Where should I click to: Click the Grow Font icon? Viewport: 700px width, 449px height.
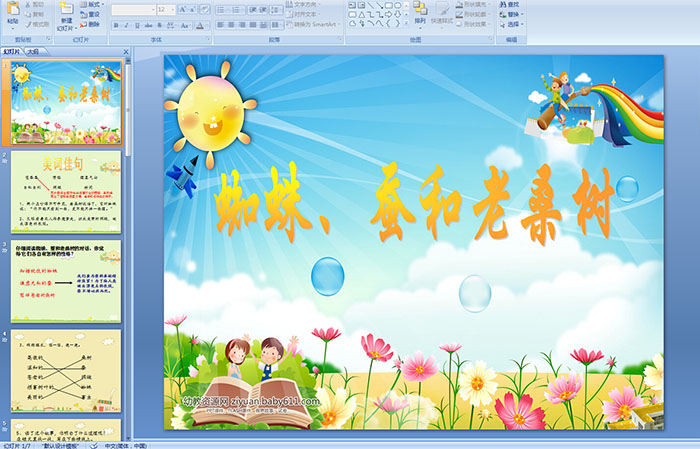pos(183,10)
